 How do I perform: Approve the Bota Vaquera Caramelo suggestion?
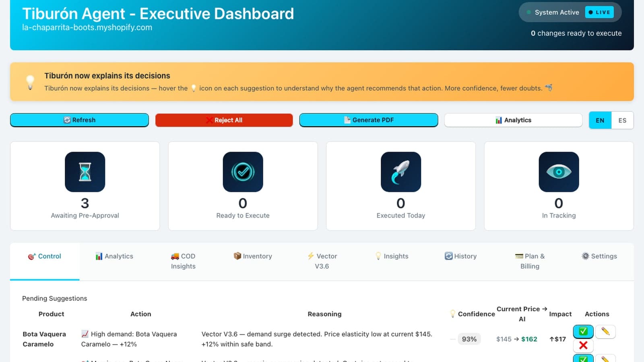583,331
